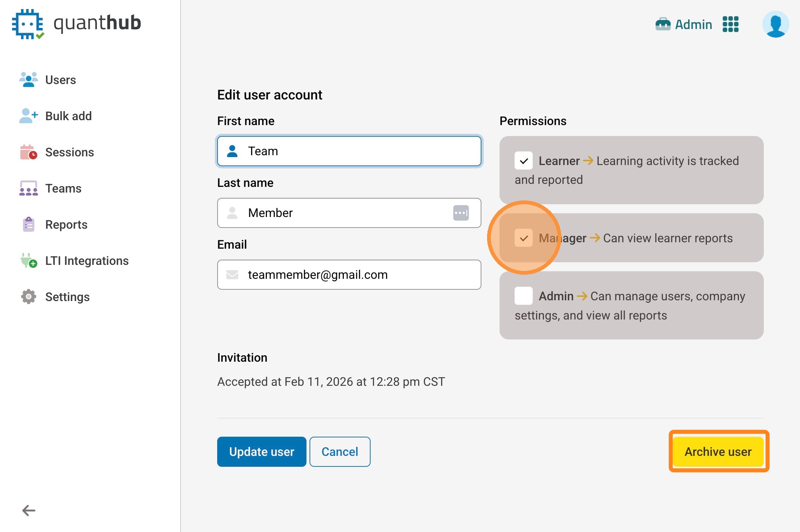Click the yellow Archive user button
Image resolution: width=800 pixels, height=532 pixels.
pos(718,452)
